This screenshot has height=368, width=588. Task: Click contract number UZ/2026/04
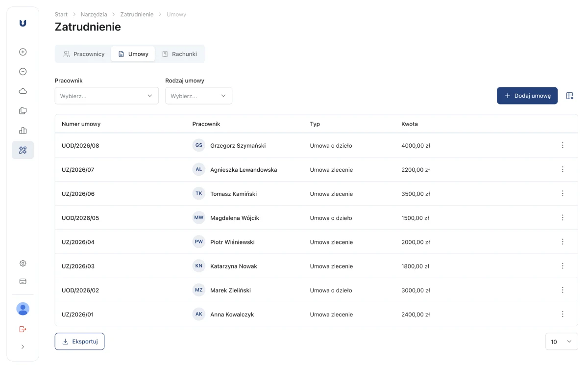point(78,242)
